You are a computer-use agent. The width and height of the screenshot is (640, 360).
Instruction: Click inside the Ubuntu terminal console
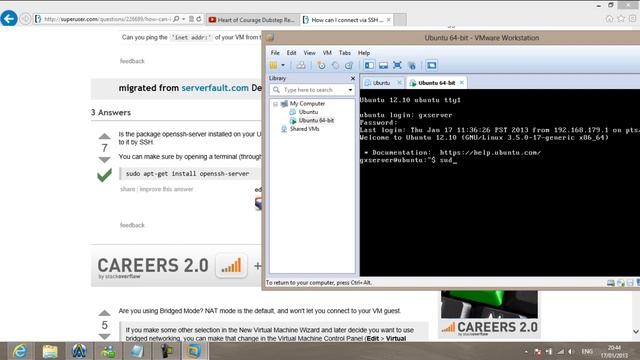(500, 182)
